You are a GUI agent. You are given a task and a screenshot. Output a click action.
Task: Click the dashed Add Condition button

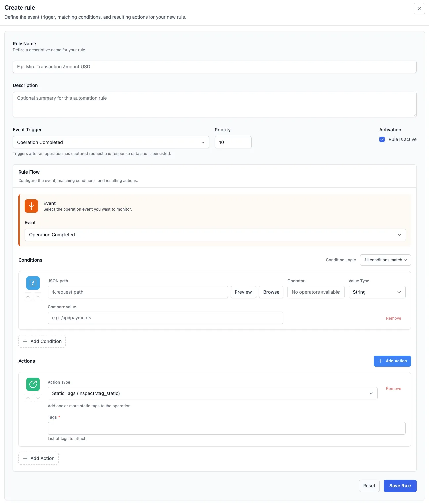(42, 341)
